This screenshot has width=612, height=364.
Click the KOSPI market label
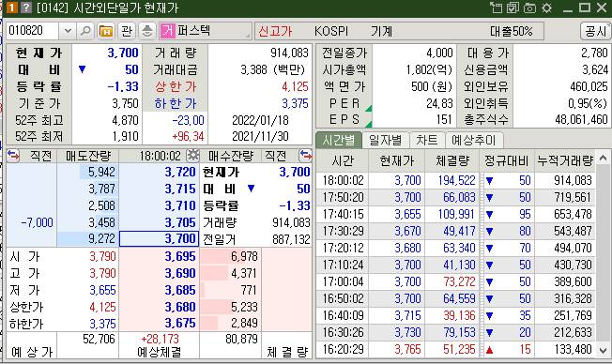coord(331,31)
